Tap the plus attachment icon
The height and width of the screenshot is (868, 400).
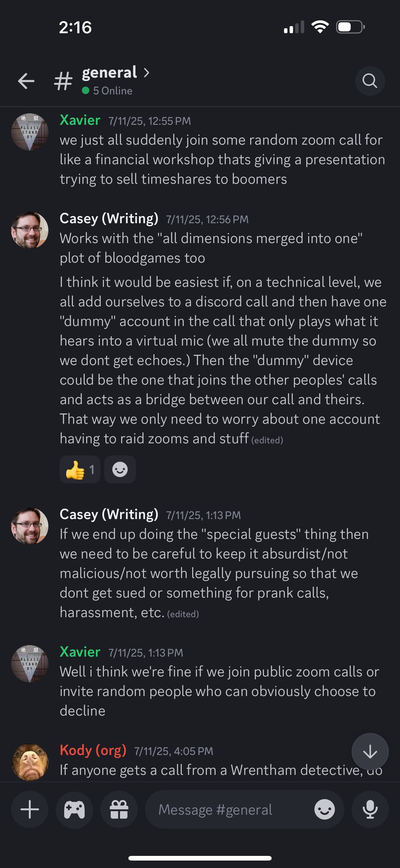30,809
